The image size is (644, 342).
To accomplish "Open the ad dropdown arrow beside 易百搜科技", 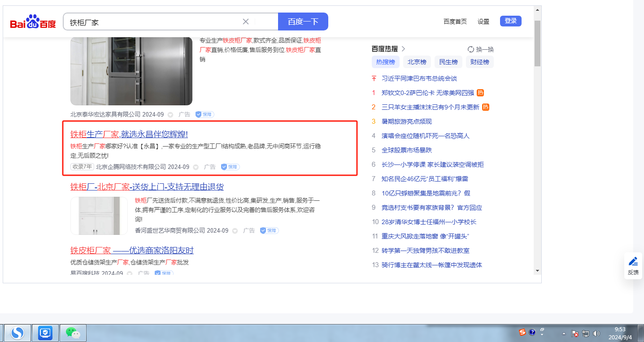I will 130,273.
